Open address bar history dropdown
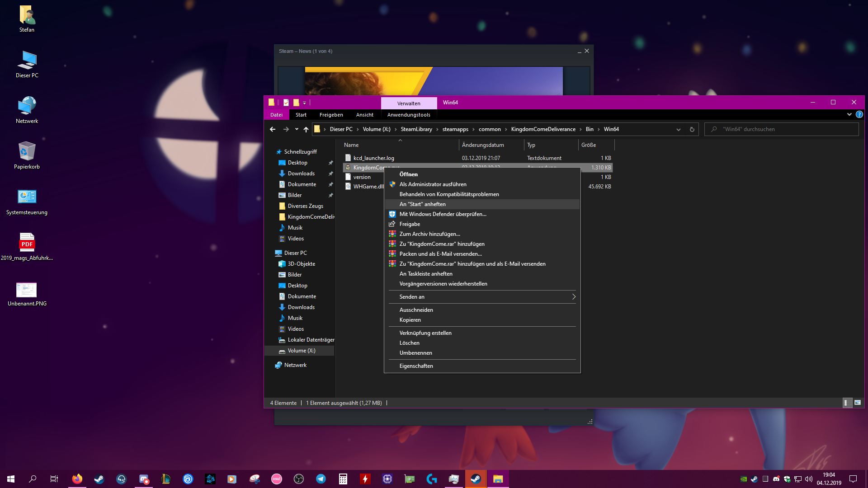Viewport: 868px width, 488px height. point(678,130)
